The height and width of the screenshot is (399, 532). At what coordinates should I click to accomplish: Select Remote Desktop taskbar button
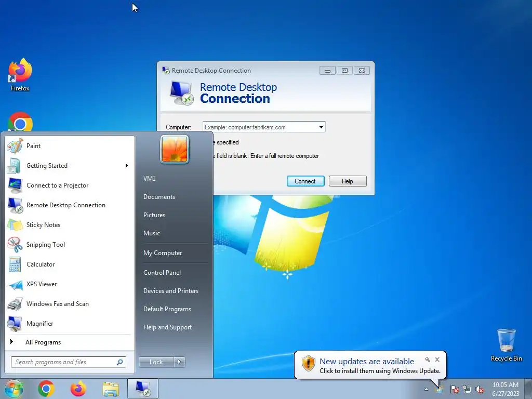pos(143,389)
